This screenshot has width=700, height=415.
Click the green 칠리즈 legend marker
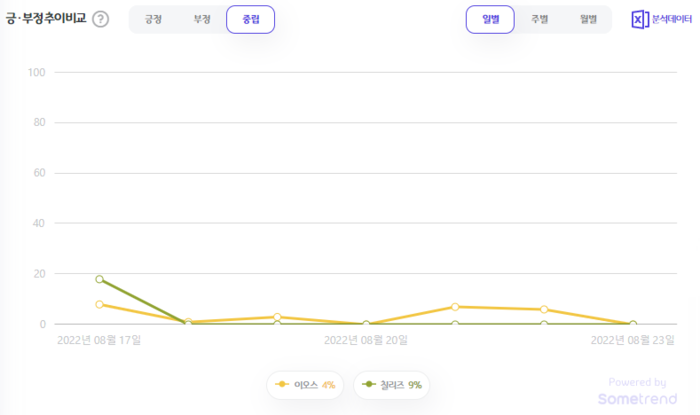click(x=368, y=384)
